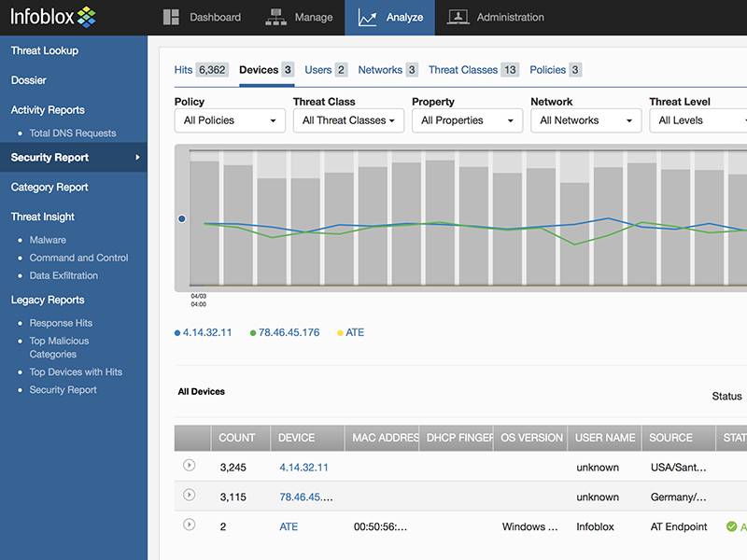
Task: Open the Administration menu
Action: click(x=496, y=17)
